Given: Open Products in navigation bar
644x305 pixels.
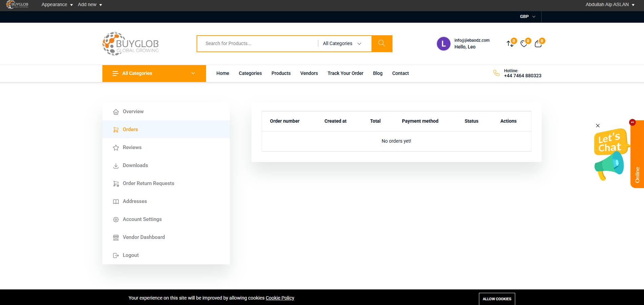Looking at the screenshot, I should tap(281, 74).
